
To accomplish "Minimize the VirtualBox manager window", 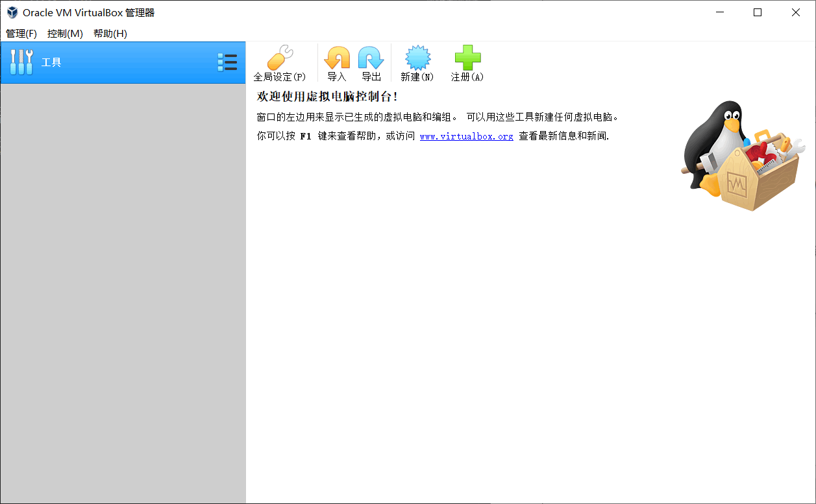I will click(x=720, y=12).
